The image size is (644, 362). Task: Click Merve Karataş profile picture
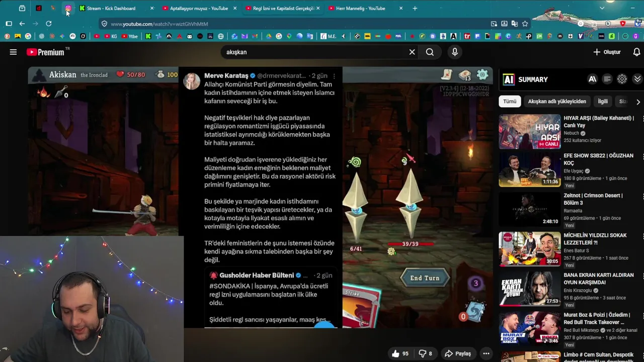click(x=192, y=81)
